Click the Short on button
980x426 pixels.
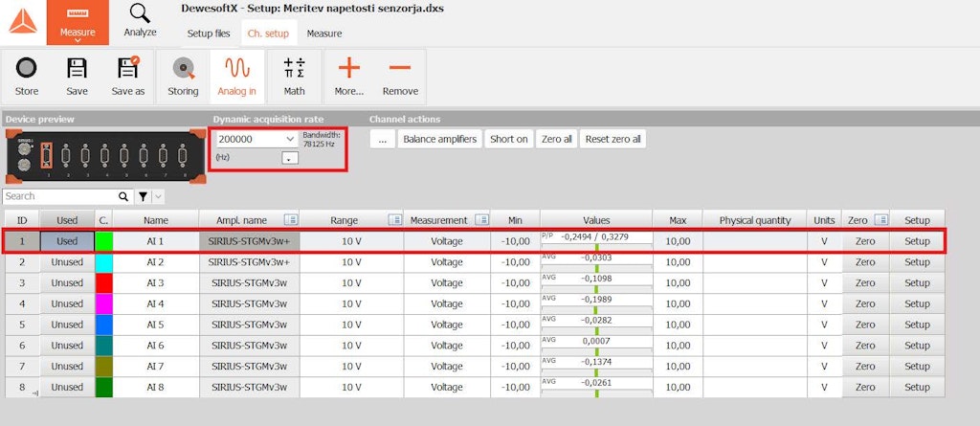click(509, 139)
